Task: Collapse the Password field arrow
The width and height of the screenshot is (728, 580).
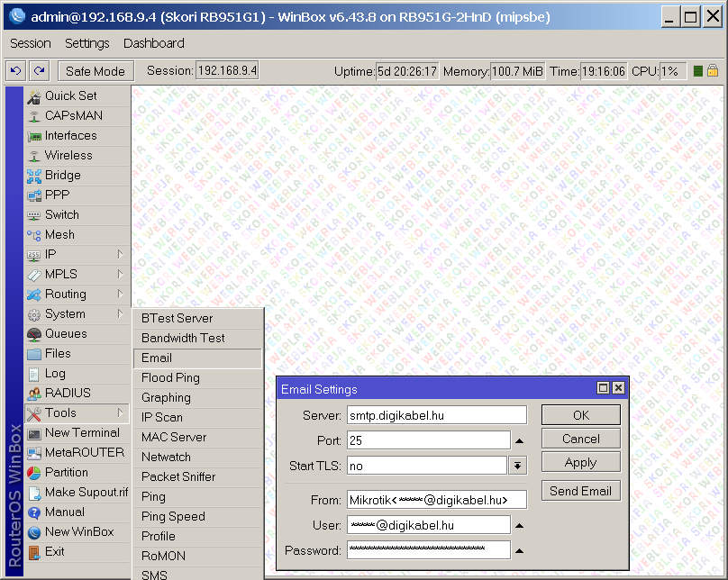Action: coord(519,550)
